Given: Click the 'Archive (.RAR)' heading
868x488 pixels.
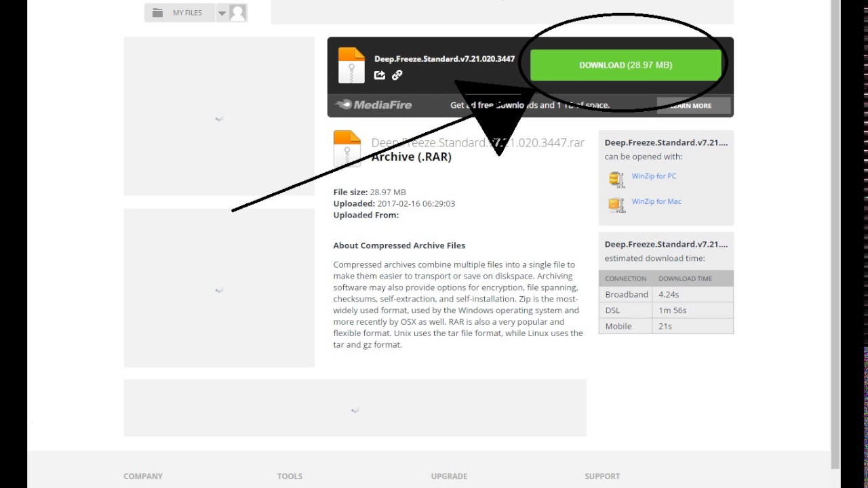Looking at the screenshot, I should pos(412,157).
